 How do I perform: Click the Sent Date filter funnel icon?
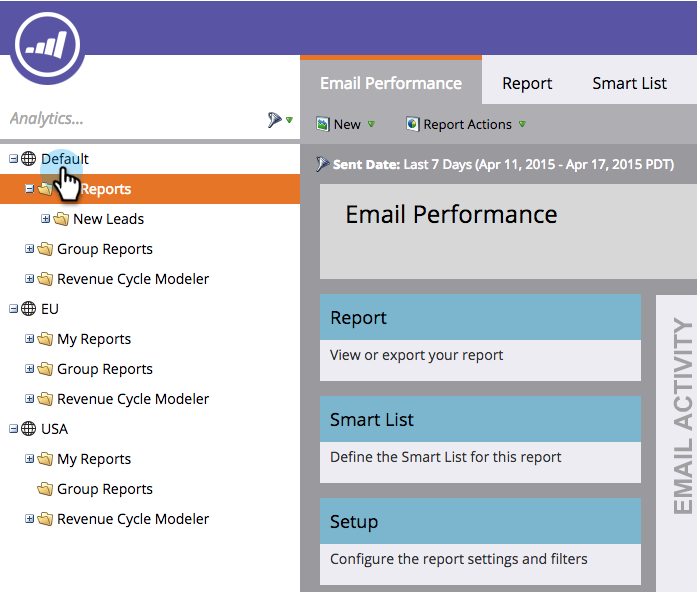322,164
